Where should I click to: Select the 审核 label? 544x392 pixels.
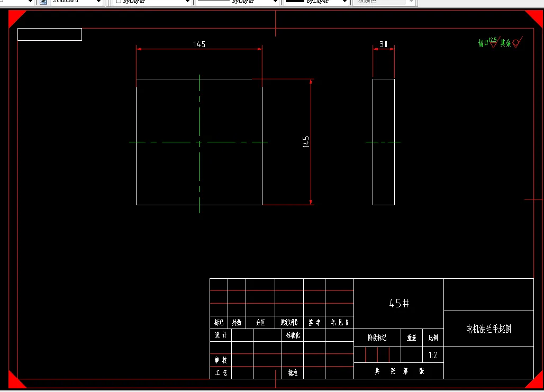221,360
